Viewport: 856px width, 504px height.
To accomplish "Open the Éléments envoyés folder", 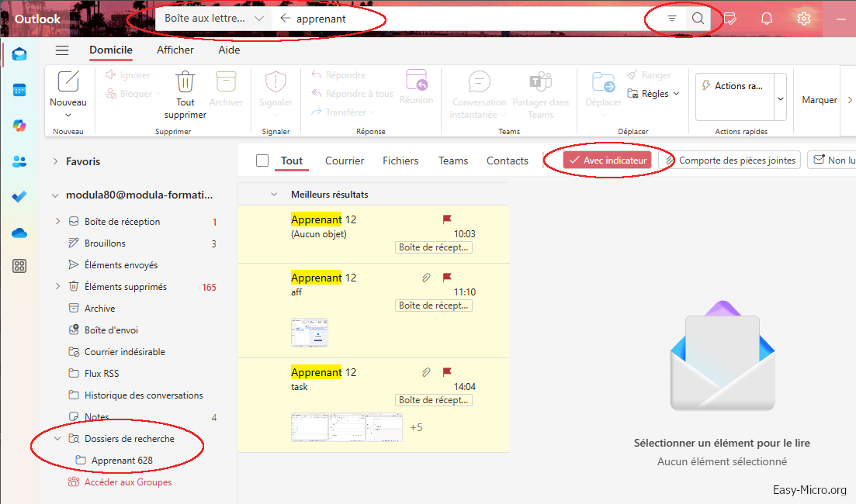I will [x=120, y=265].
